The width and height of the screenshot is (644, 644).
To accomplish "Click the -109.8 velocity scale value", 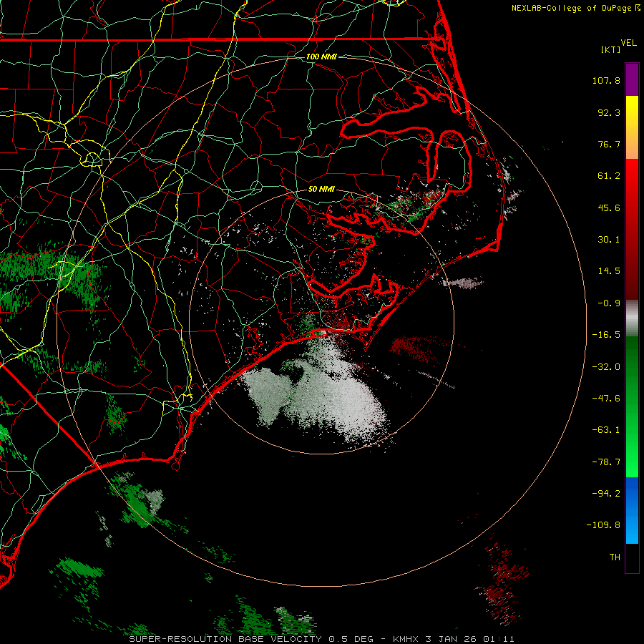I will pyautogui.click(x=603, y=525).
